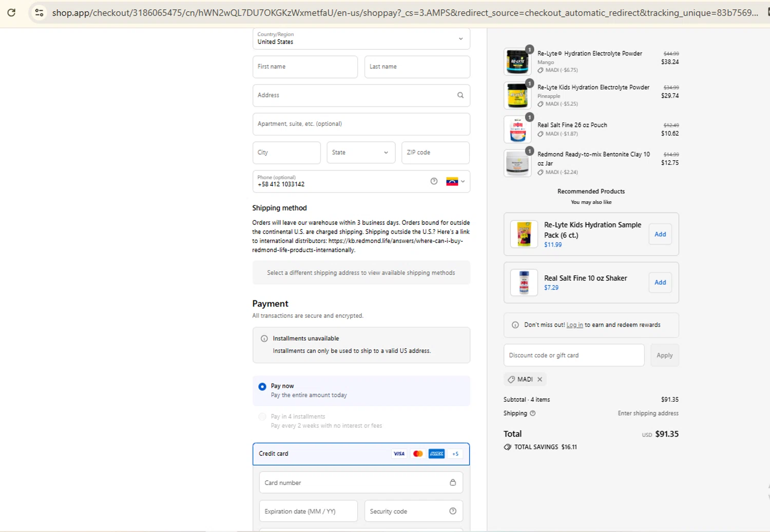Open Re-Lyte Kids Sample Pack product image
Screen dimensions: 770x532
(x=524, y=234)
